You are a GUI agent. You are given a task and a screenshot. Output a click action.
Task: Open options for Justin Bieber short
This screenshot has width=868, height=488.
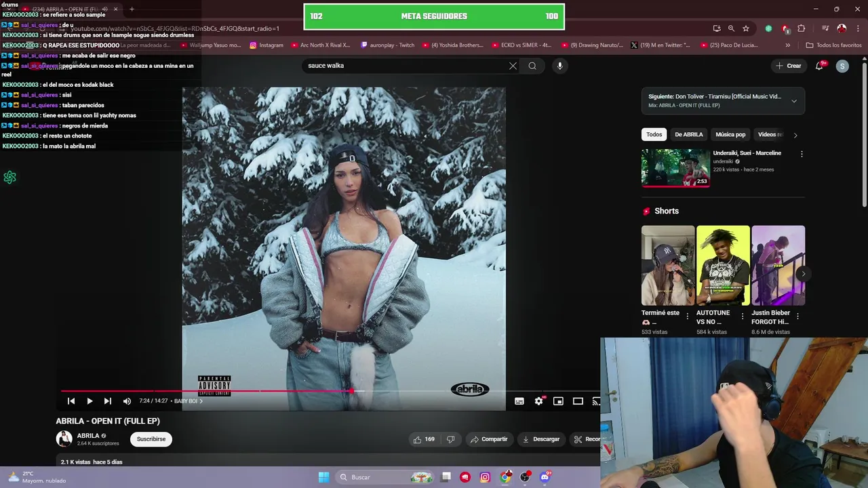[x=797, y=317]
